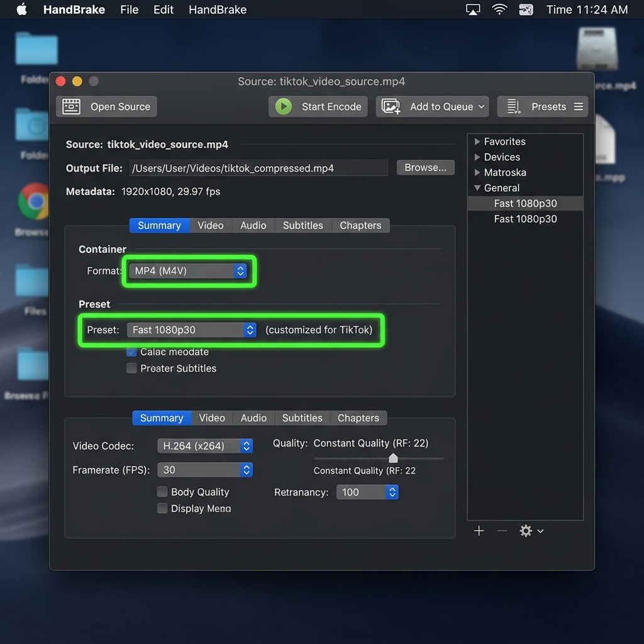Image resolution: width=644 pixels, height=644 pixels.
Task: Switch to the lower Subtitles tab
Action: [303, 418]
